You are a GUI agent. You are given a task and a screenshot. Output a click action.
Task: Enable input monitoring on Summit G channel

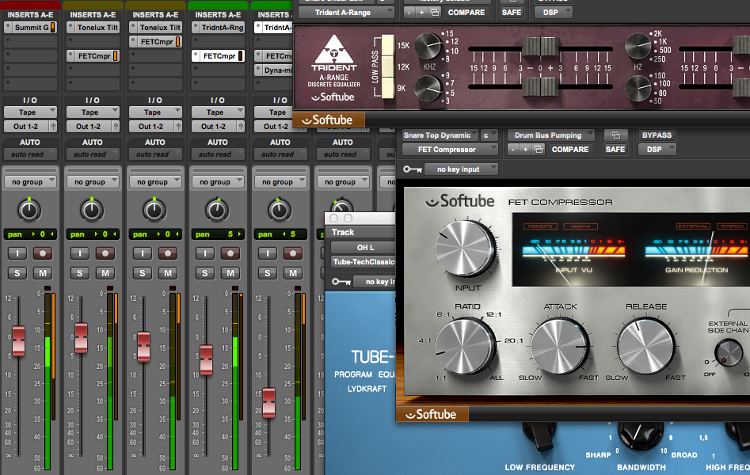coord(18,253)
